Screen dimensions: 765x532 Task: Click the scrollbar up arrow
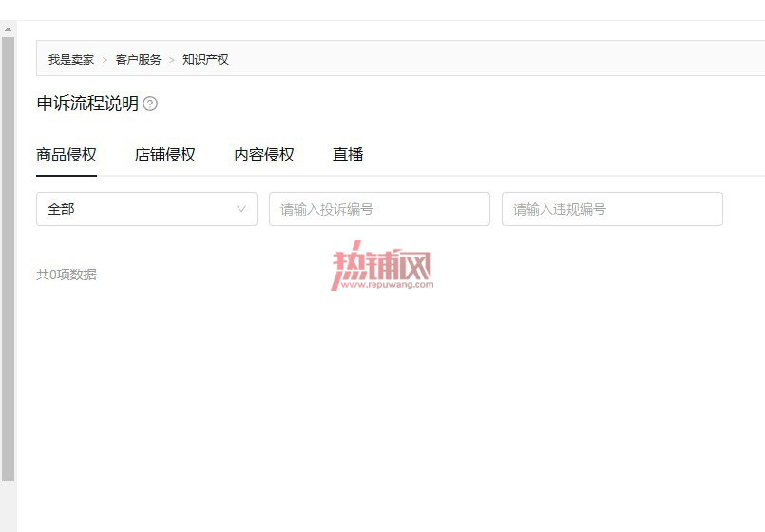[8, 29]
